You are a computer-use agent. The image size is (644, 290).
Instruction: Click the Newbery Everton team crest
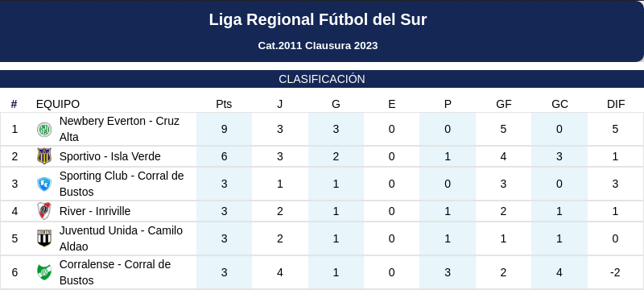coord(44,130)
